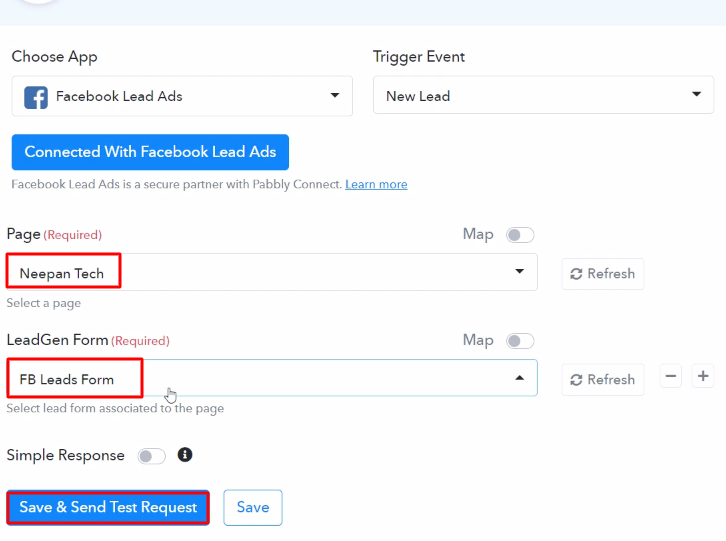Enable the Simple Response switch
The image size is (726, 541).
(151, 456)
